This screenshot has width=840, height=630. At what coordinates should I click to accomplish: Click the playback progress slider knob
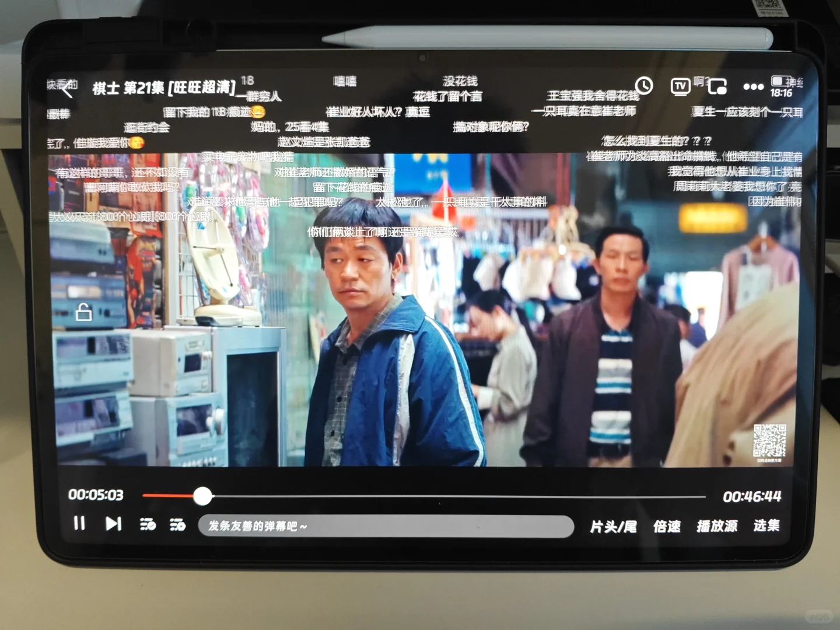tap(202, 496)
